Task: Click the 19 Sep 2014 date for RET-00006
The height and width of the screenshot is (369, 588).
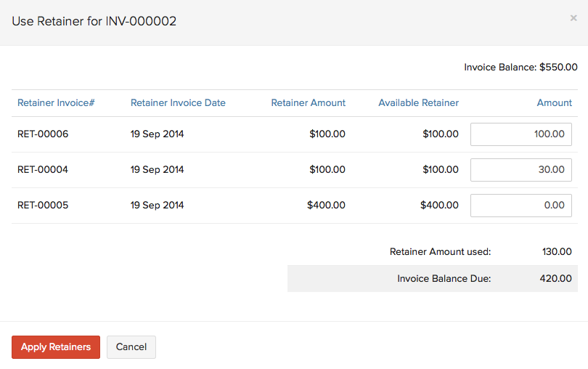Action: coord(157,134)
